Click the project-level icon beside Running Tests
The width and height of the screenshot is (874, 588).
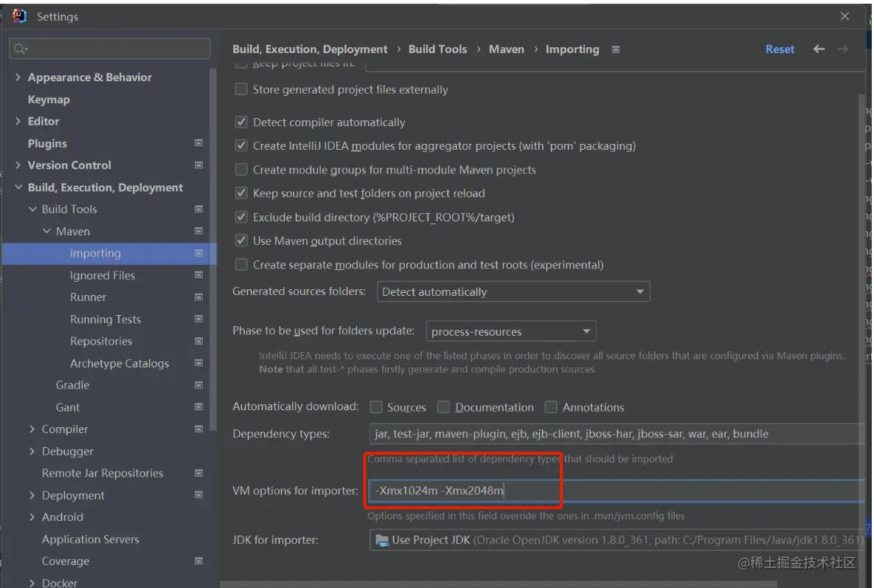coord(198,319)
